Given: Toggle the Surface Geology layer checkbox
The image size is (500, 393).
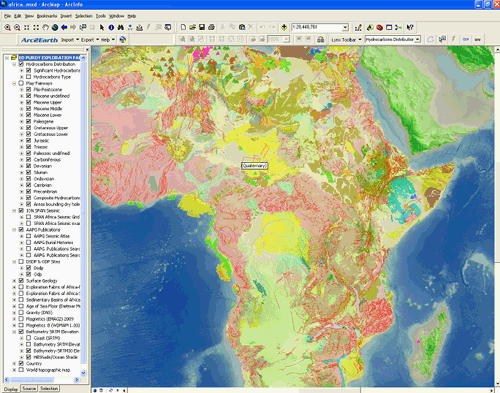Looking at the screenshot, I should coord(21,281).
